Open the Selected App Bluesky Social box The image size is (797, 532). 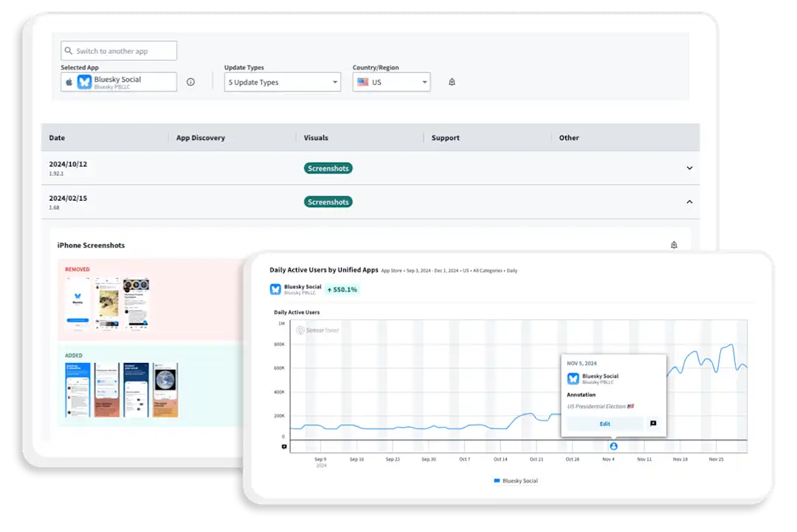tap(119, 82)
